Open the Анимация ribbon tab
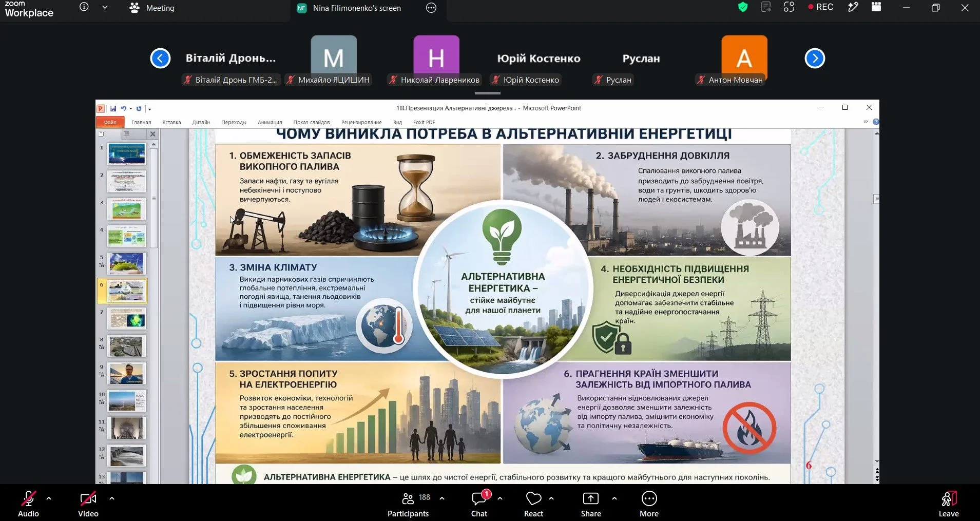980x521 pixels. click(x=270, y=122)
